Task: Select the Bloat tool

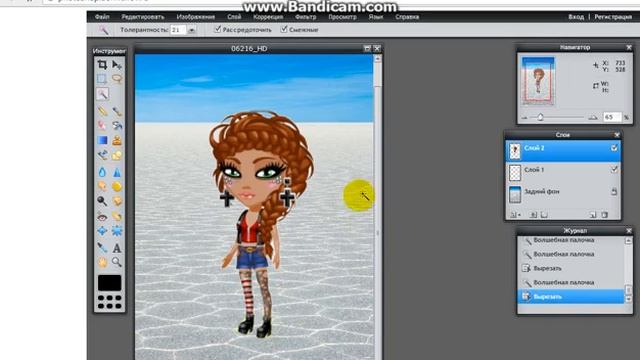Action: click(x=102, y=231)
